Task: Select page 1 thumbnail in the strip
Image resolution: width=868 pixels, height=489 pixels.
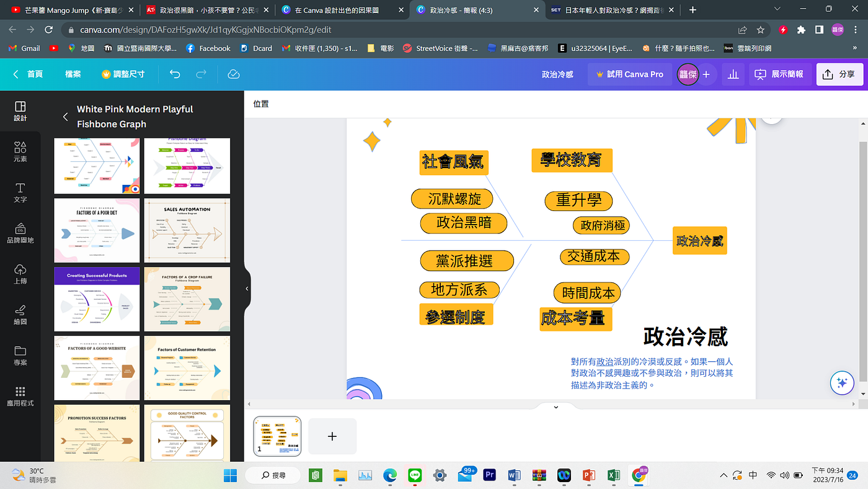Action: pyautogui.click(x=277, y=436)
